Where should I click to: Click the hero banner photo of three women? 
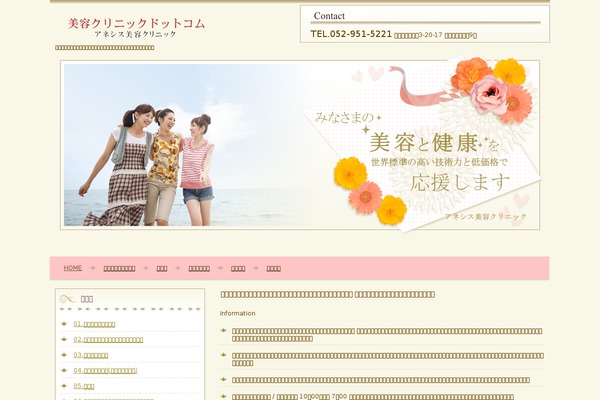tap(300, 145)
